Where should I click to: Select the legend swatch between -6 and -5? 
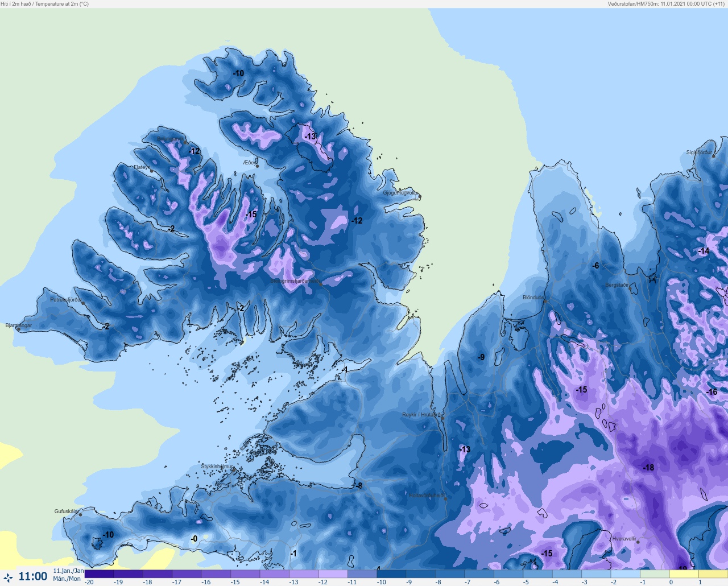tap(509, 574)
